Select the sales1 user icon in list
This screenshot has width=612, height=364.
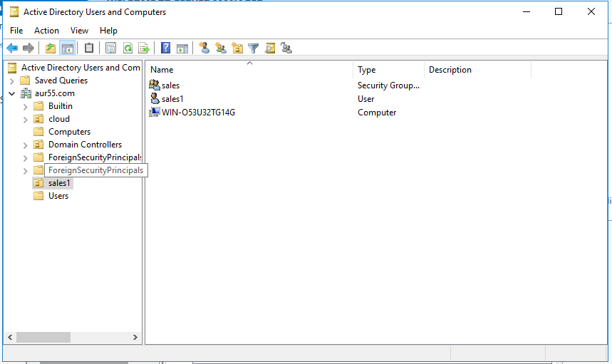pyautogui.click(x=155, y=98)
